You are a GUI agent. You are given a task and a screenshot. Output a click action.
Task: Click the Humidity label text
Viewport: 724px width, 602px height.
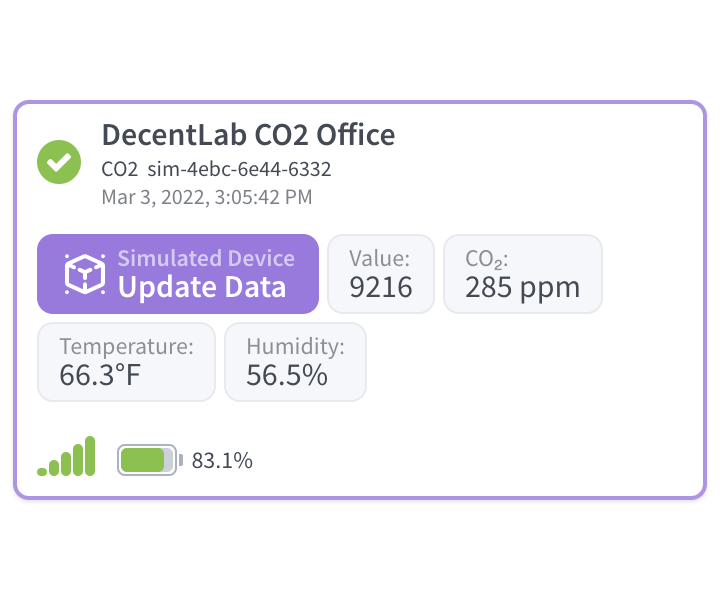(296, 346)
